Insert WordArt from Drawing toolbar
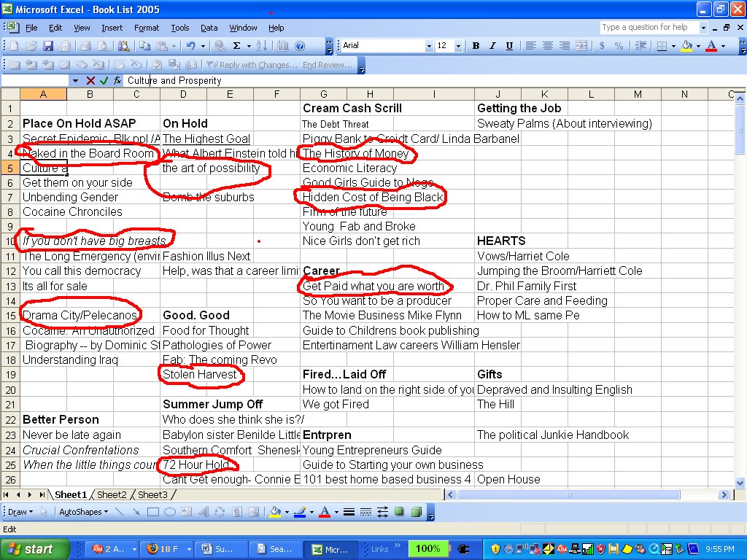 [204, 512]
